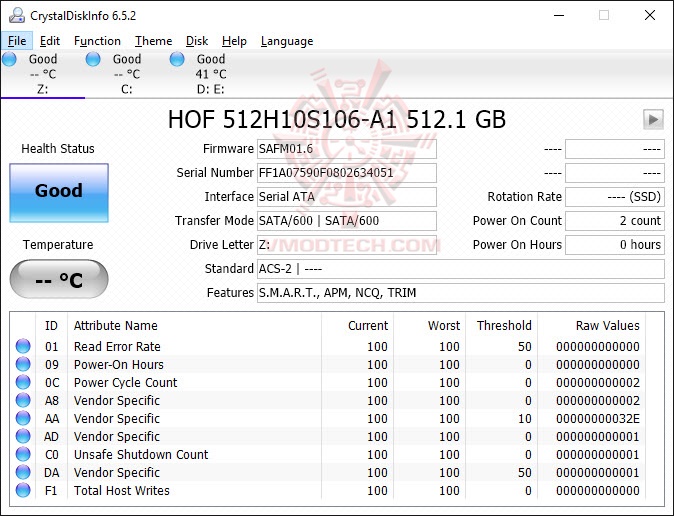Screen dimensions: 674x516
Task: Select the Total Host Writes attribute name
Action: pyautogui.click(x=122, y=491)
